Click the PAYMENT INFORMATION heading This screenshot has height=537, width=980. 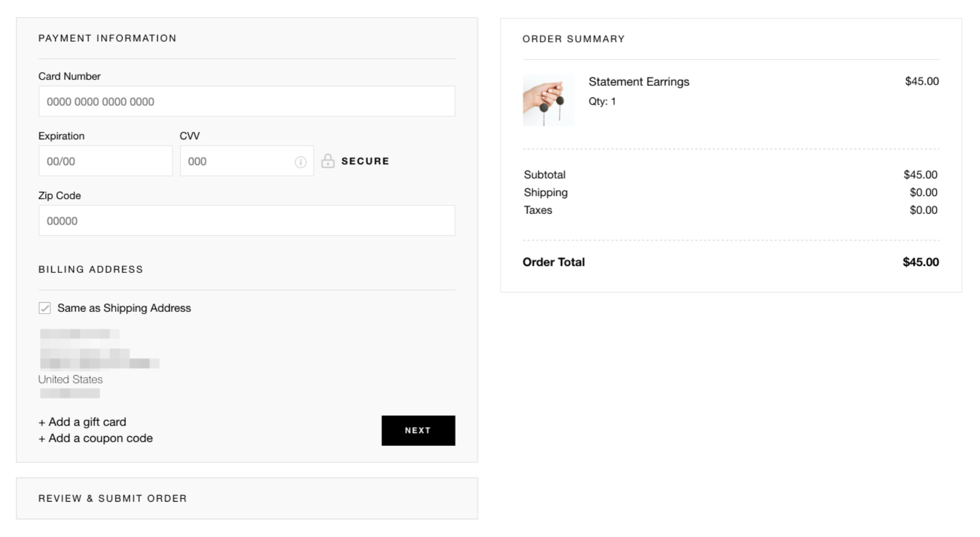107,38
